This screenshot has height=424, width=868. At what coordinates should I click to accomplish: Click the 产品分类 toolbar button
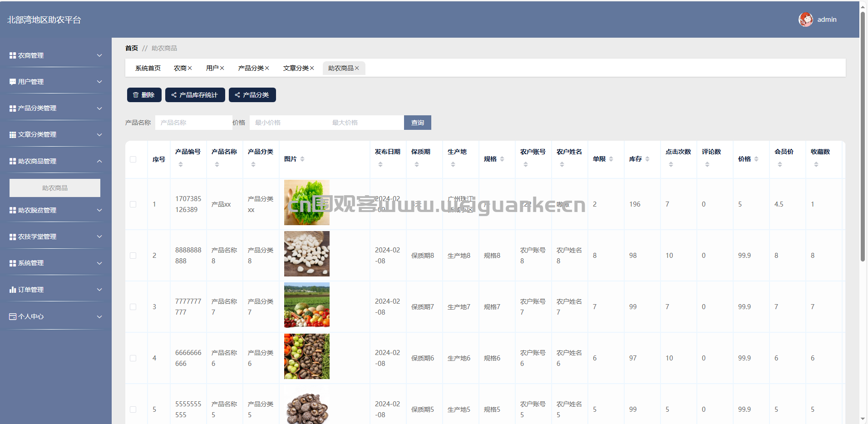252,95
